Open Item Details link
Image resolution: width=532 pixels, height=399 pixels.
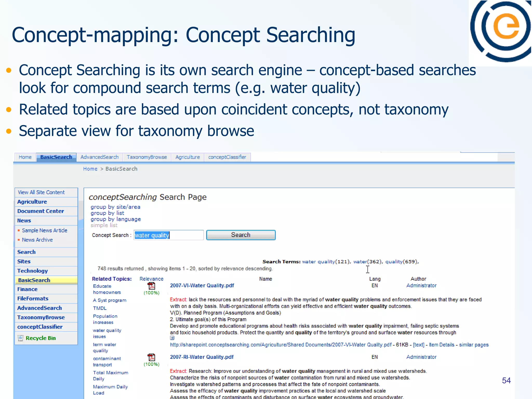pyautogui.click(x=442, y=345)
